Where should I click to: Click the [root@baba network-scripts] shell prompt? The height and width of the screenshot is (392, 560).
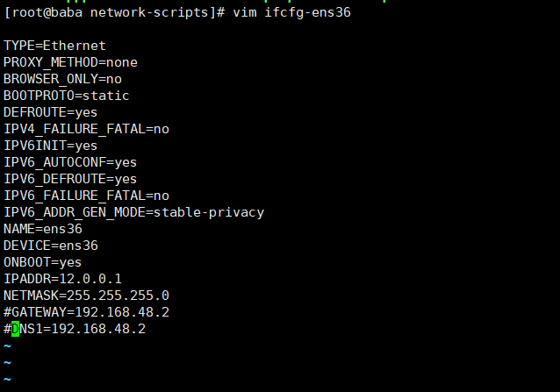point(114,13)
